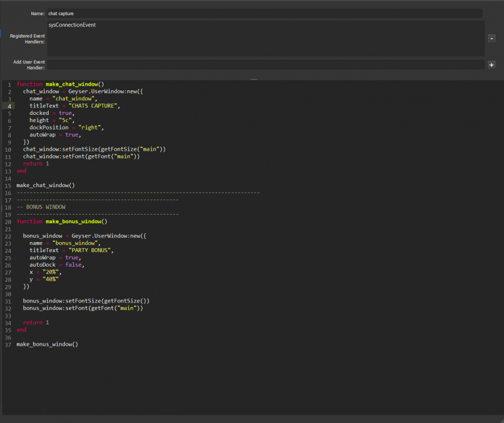Click the name = "bonus_window" line
Viewport: 504px width, 423px height.
click(65, 243)
